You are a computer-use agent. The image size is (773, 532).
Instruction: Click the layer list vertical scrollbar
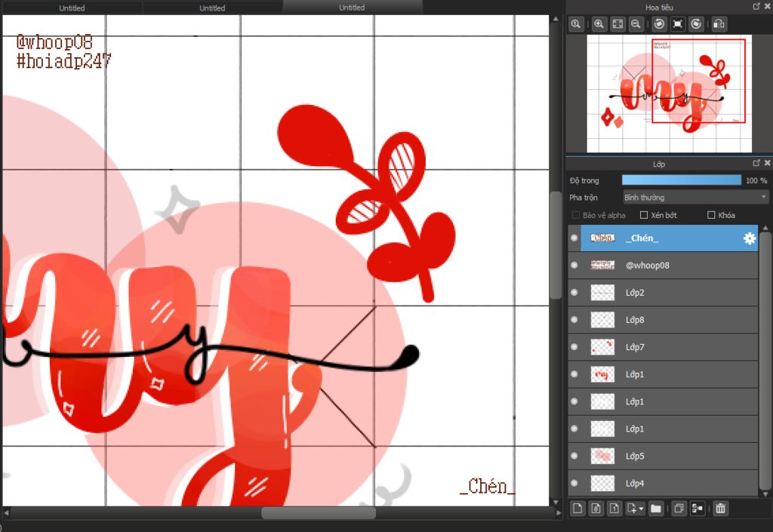point(765,360)
